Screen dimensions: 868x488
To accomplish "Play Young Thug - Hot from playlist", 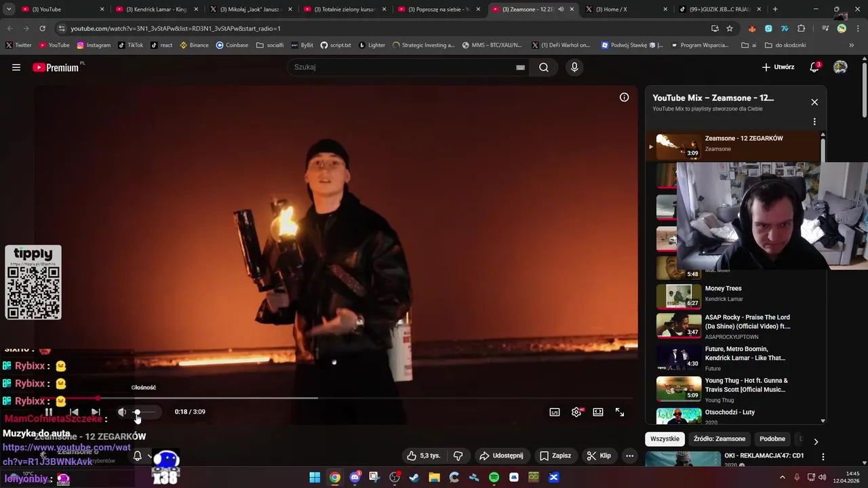I will [x=734, y=389].
